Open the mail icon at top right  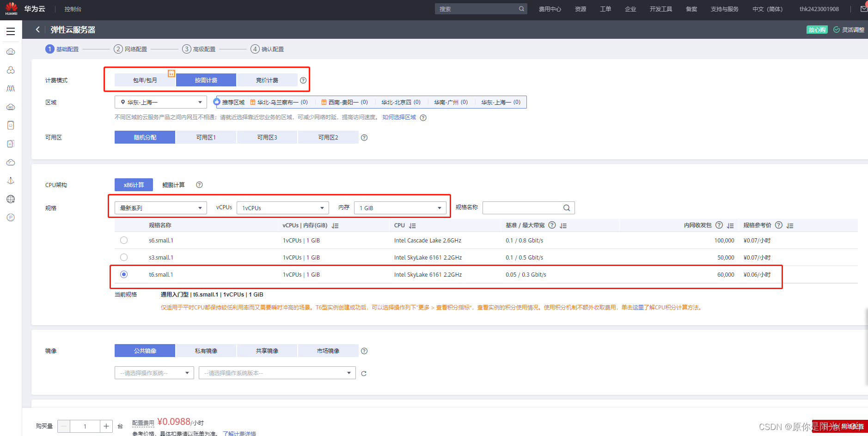click(863, 9)
